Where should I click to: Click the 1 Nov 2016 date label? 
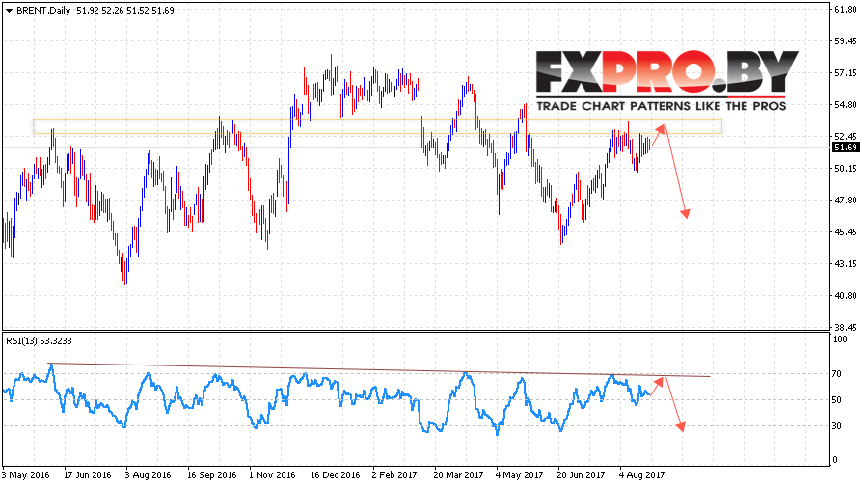(272, 475)
